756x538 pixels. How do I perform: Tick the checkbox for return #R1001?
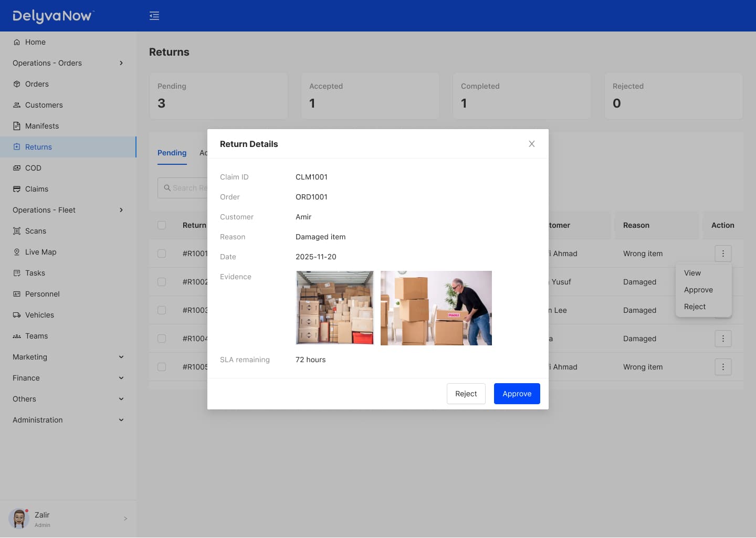pos(162,254)
